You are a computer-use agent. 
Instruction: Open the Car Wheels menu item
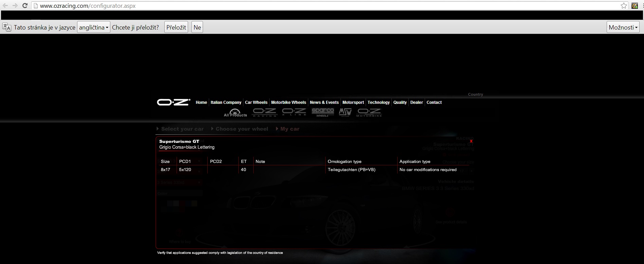(256, 102)
